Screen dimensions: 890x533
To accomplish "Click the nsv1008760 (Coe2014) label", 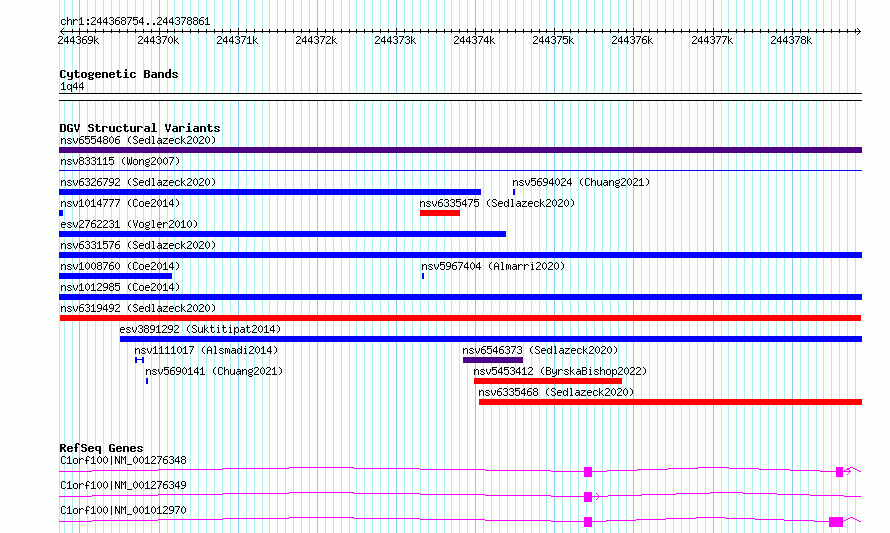I will (120, 266).
